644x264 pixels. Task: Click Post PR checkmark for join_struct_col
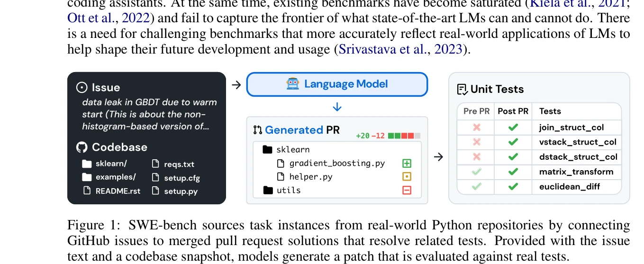(x=513, y=127)
